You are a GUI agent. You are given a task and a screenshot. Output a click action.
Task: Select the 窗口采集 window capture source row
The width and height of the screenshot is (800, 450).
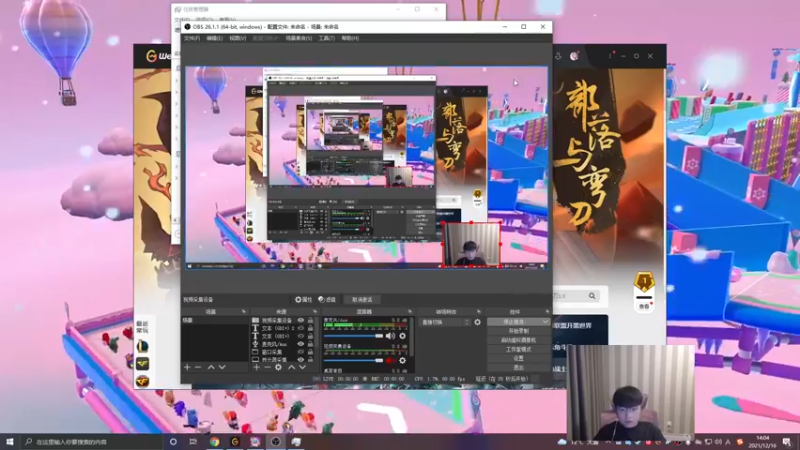[283, 352]
